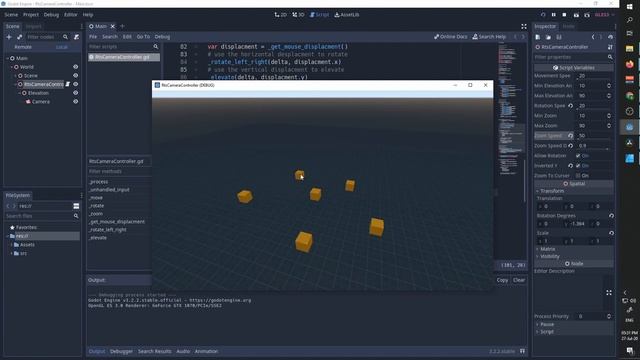The image size is (640, 360).
Task: Click the Play Custom Scene icon
Action: (x=587, y=15)
